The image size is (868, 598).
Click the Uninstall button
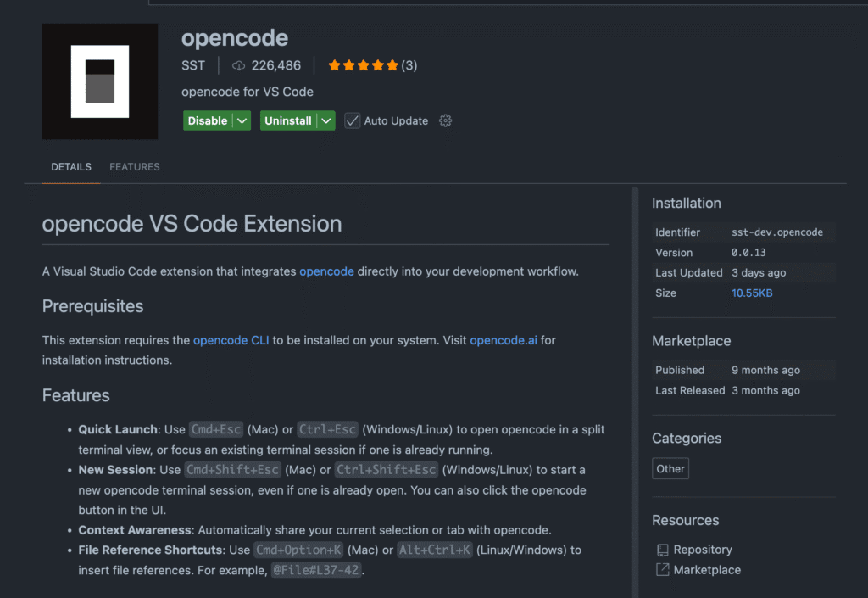[288, 120]
